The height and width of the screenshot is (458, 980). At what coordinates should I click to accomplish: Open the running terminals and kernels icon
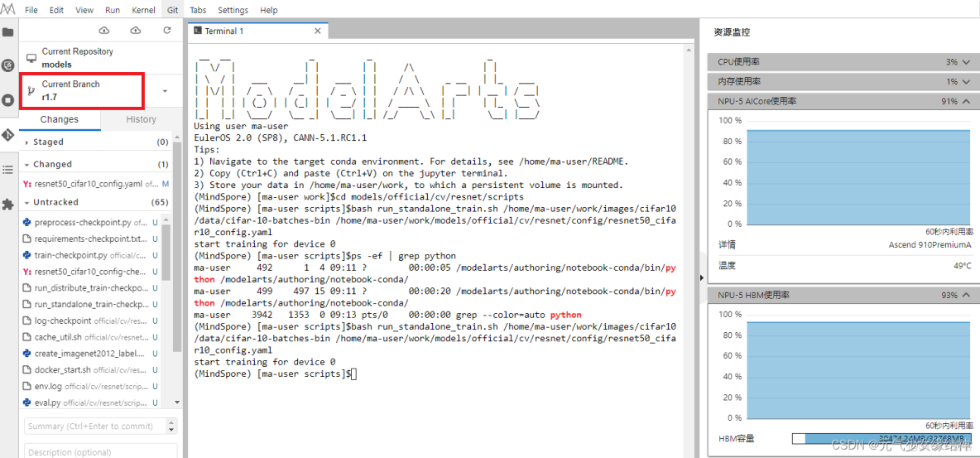click(8, 99)
